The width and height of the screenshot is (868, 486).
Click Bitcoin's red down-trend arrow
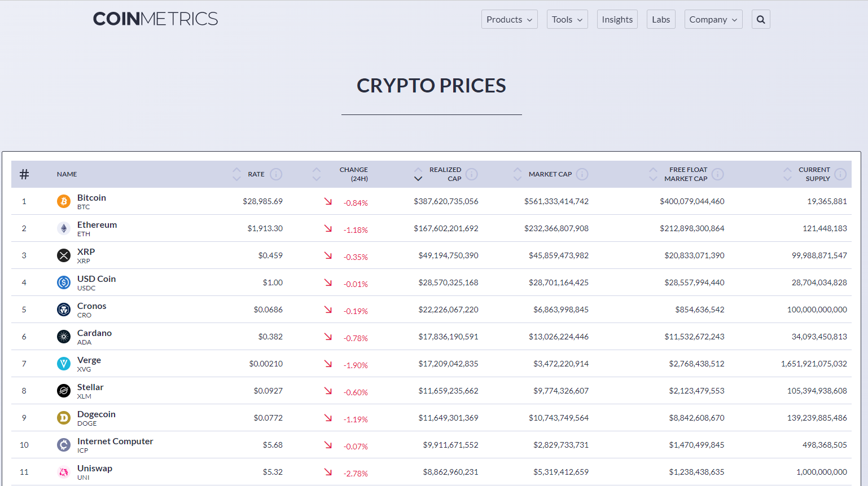[328, 201]
